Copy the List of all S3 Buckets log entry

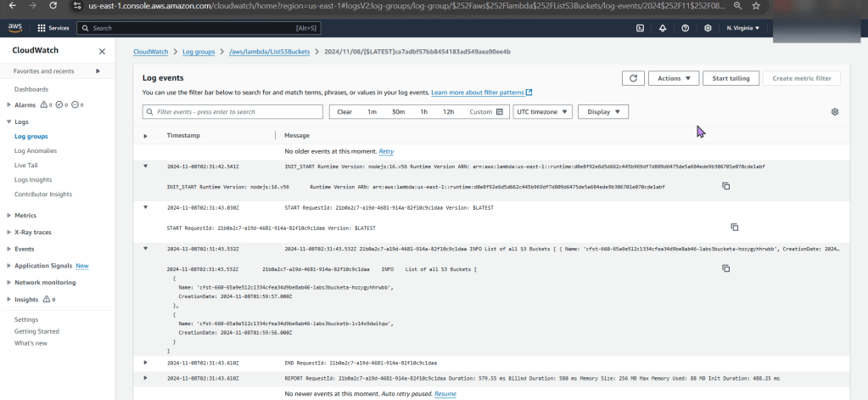point(725,268)
